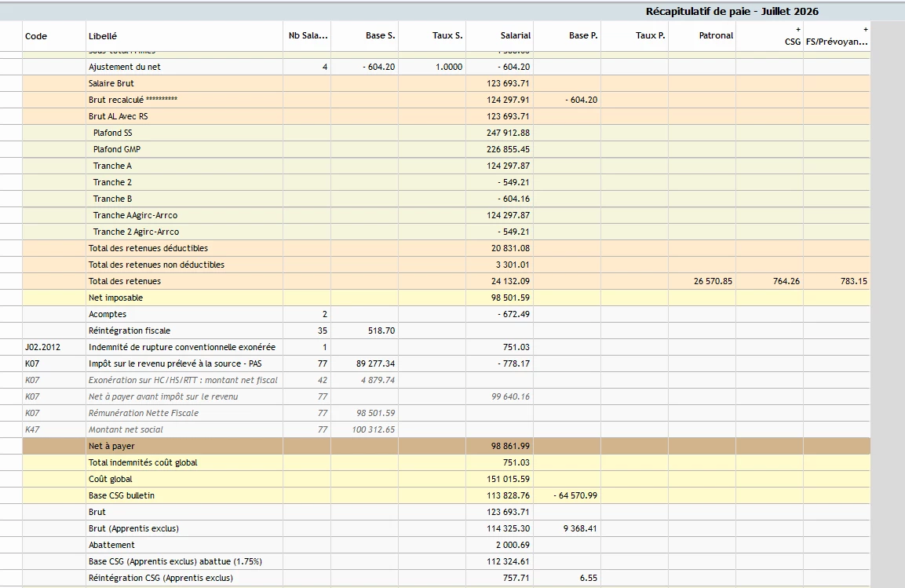The width and height of the screenshot is (905, 588).
Task: Click the Salaire Brut amount 123 693.71
Action: pos(508,83)
